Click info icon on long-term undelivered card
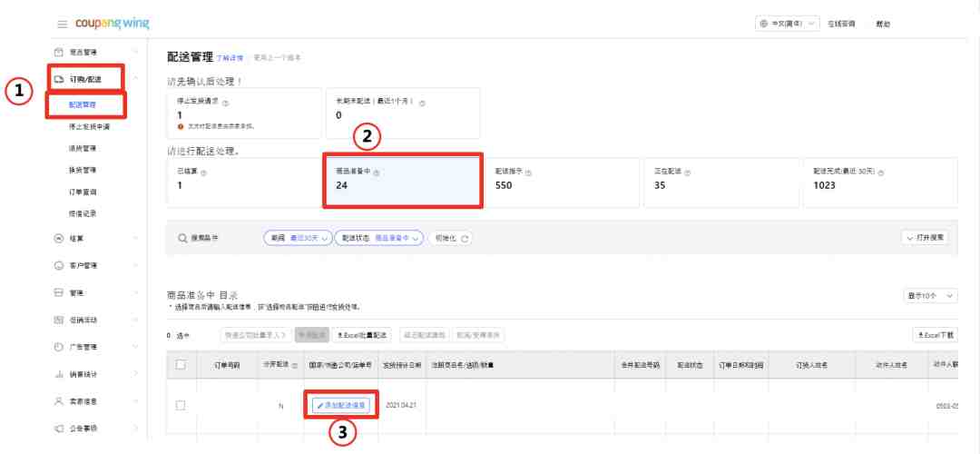Image resolution: width=980 pixels, height=454 pixels. (423, 103)
